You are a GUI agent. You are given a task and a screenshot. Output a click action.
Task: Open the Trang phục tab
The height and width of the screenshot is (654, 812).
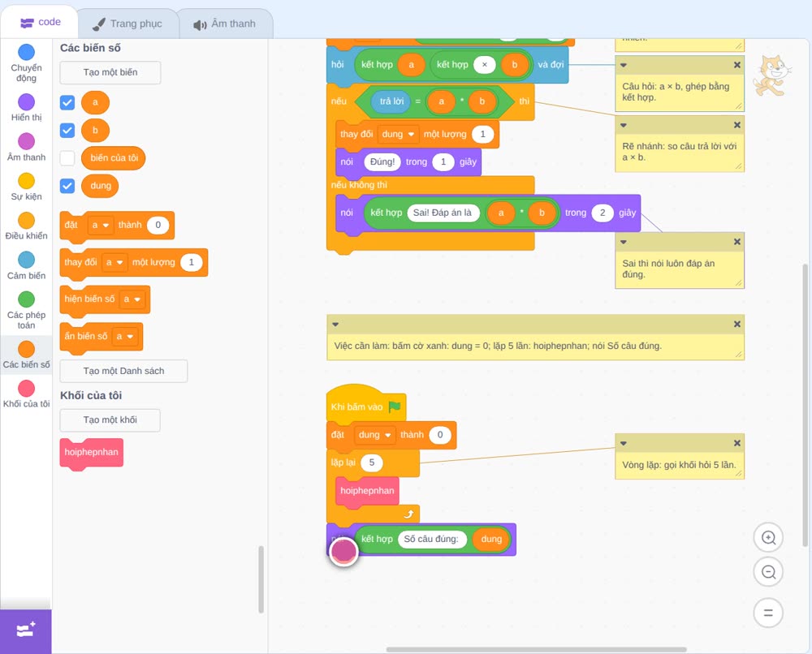[127, 24]
